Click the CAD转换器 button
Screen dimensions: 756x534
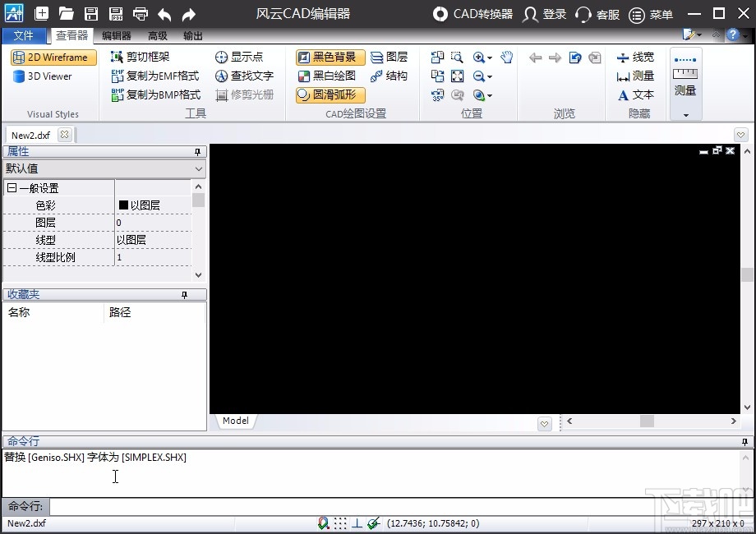[x=474, y=14]
